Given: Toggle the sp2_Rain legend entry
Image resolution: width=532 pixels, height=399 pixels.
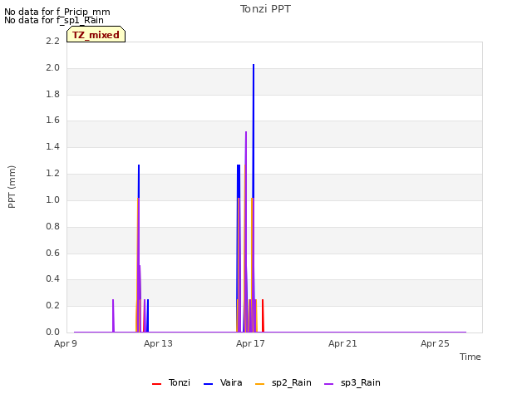Looking at the screenshot, I should [283, 382].
